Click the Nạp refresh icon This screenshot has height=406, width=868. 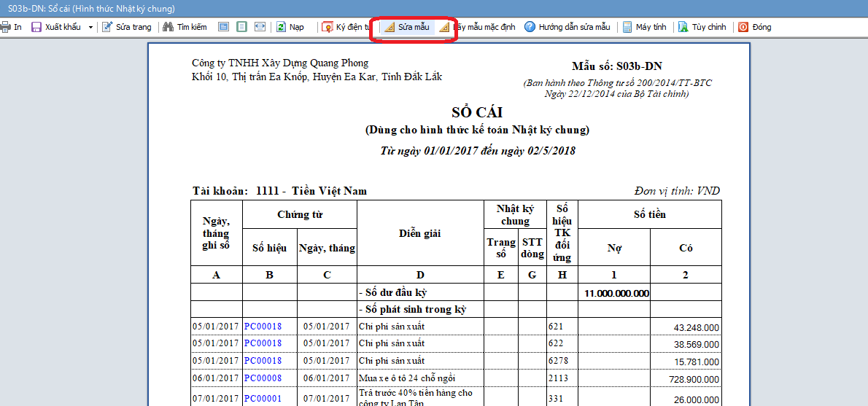pyautogui.click(x=282, y=26)
